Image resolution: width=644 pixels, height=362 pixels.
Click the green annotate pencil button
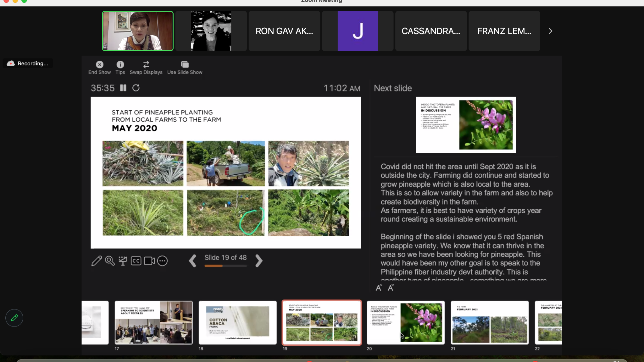14,318
